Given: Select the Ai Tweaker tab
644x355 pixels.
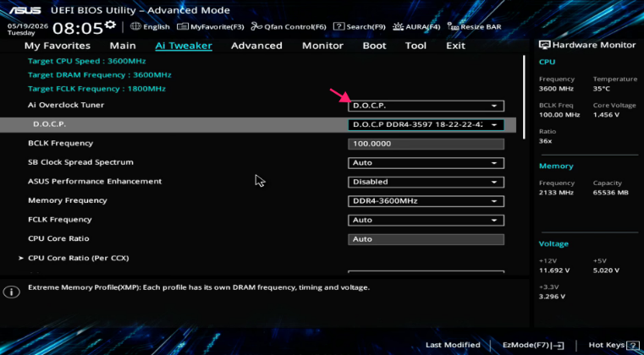Looking at the screenshot, I should tap(184, 46).
